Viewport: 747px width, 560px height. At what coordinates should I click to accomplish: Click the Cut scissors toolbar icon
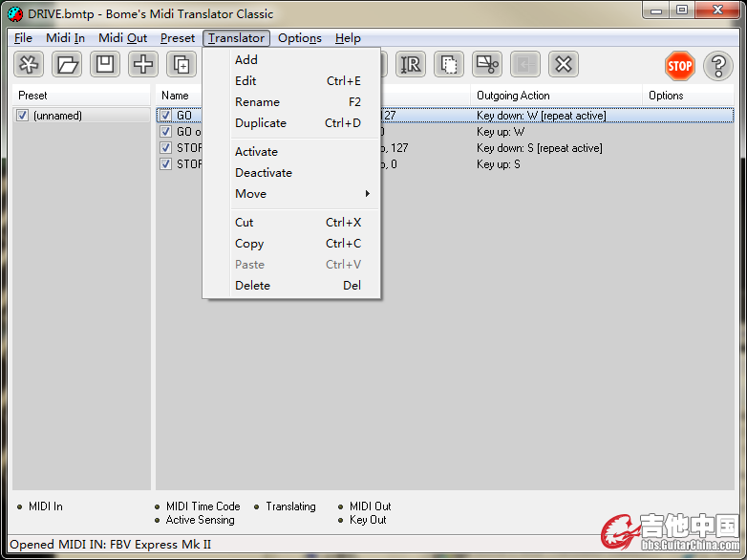click(x=487, y=64)
